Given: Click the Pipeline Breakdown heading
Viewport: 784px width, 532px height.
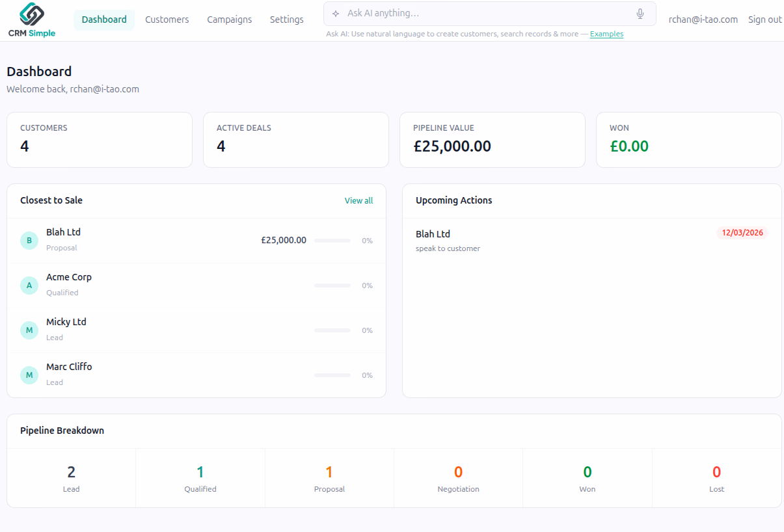Looking at the screenshot, I should tap(62, 431).
